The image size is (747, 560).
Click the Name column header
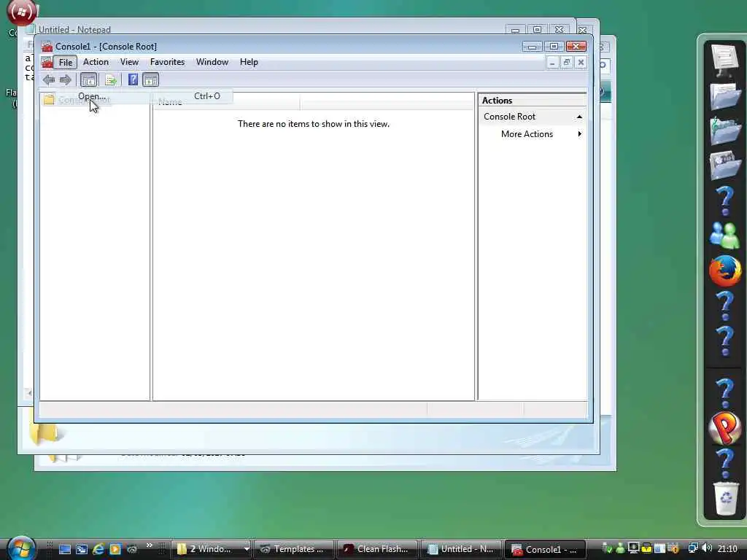click(226, 102)
